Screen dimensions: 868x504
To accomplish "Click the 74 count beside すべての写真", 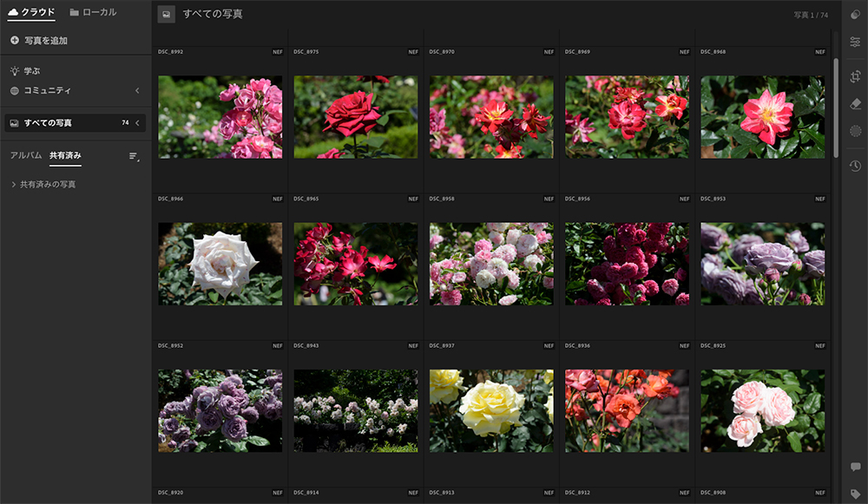I will [125, 123].
